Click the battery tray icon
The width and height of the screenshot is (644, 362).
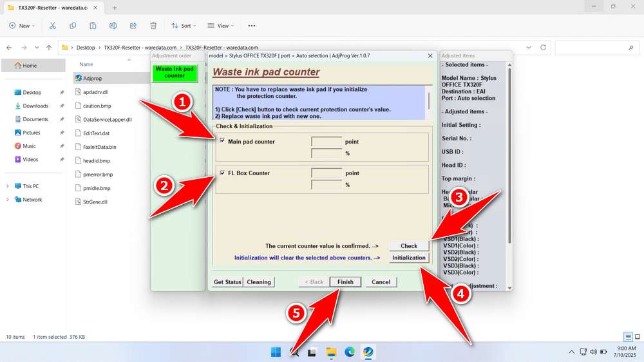click(x=603, y=352)
